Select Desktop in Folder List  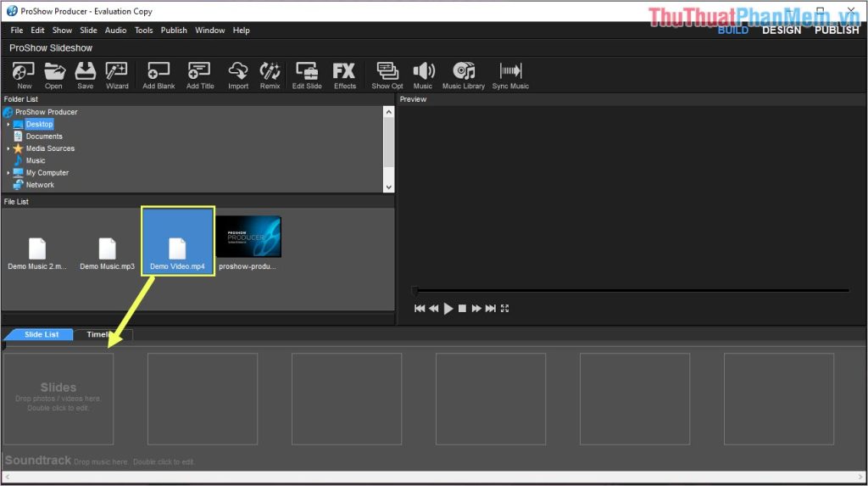39,124
